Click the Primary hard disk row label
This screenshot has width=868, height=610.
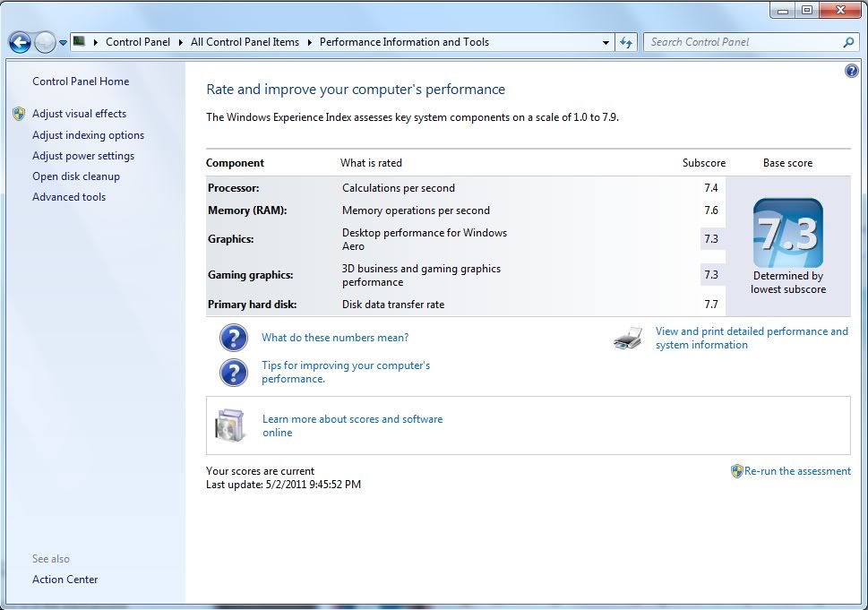pos(252,305)
